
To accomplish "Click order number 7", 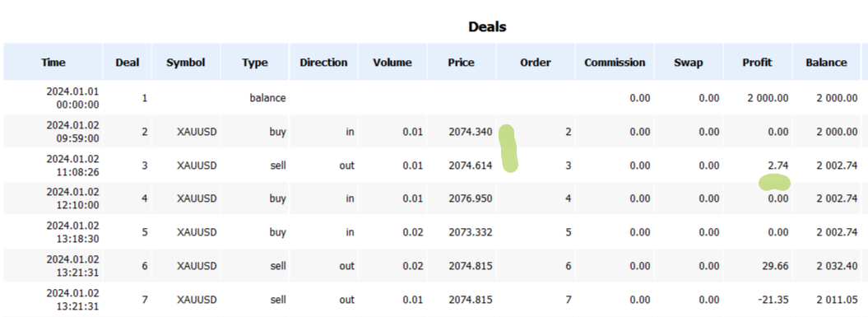I will (569, 300).
